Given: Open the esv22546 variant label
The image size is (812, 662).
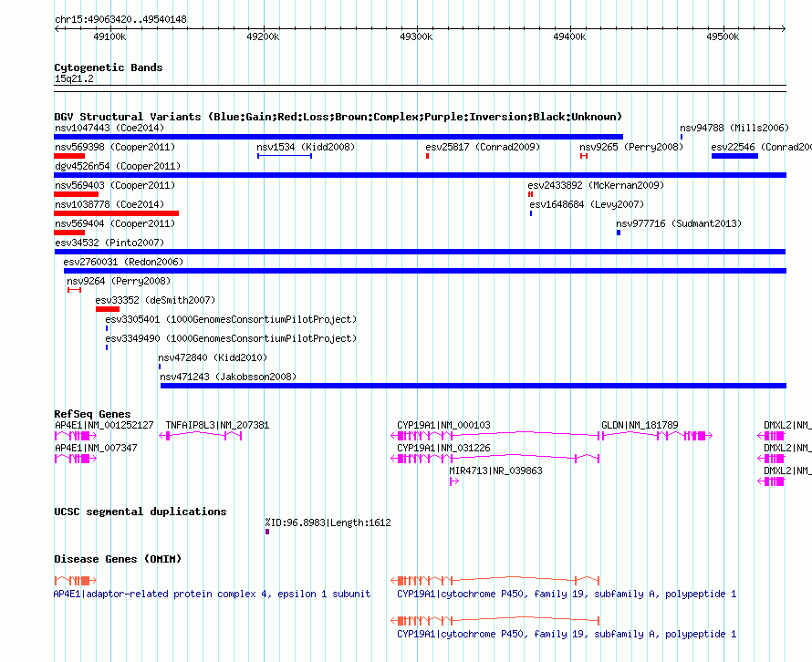Looking at the screenshot, I should click(761, 147).
